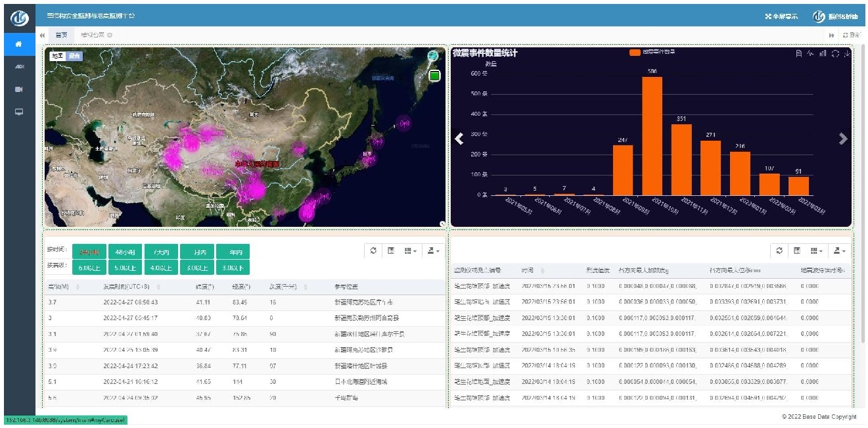868x428 pixels.
Task: Restore the chart with its reset icon
Action: click(834, 54)
